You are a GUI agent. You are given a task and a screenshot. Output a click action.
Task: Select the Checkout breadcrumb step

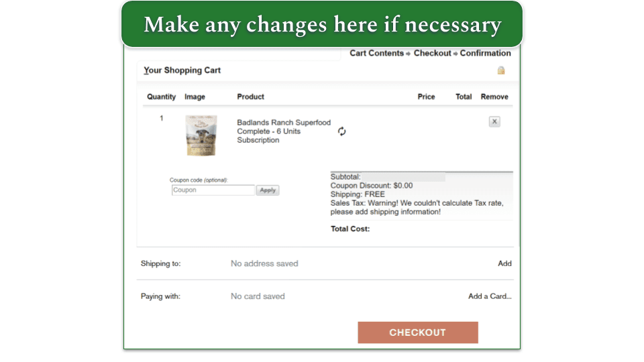pos(432,53)
